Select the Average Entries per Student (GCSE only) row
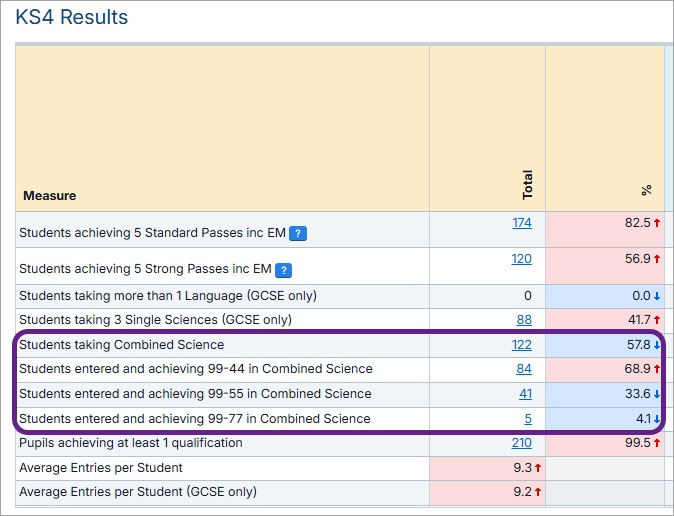Image resolution: width=674 pixels, height=516 pixels. pyautogui.click(x=138, y=492)
